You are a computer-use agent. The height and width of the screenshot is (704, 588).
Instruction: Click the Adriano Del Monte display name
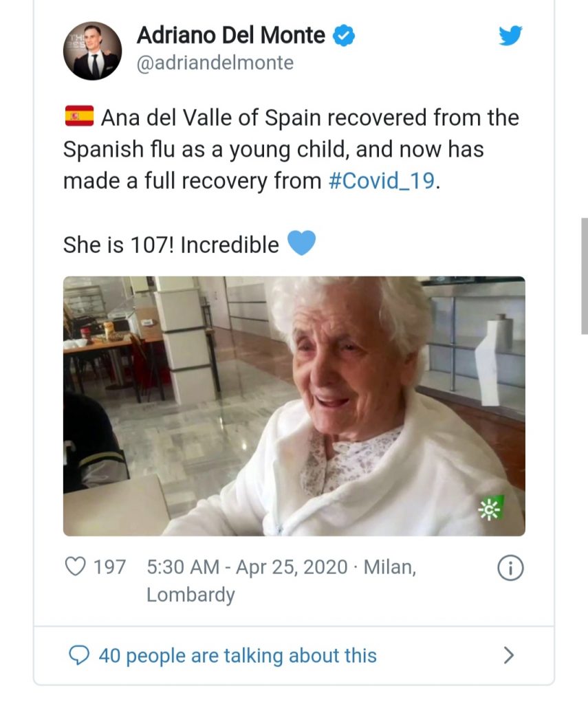231,34
